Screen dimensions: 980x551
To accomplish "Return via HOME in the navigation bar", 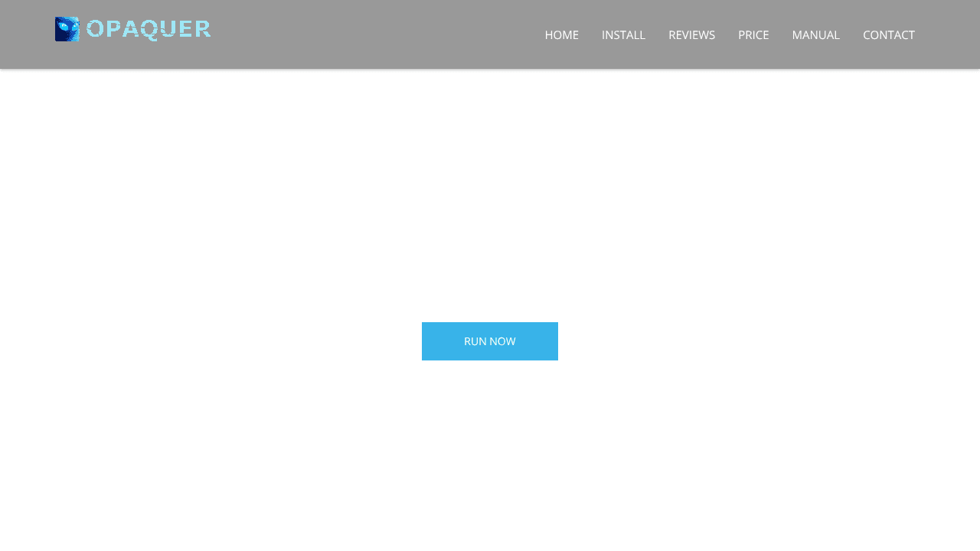I will 561,34.
